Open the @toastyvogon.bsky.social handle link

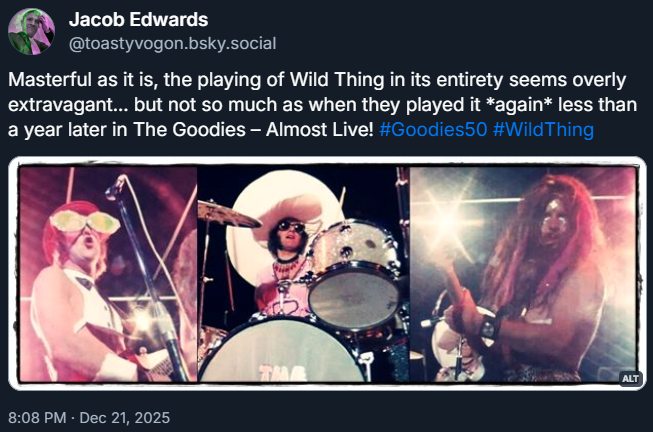tap(171, 44)
